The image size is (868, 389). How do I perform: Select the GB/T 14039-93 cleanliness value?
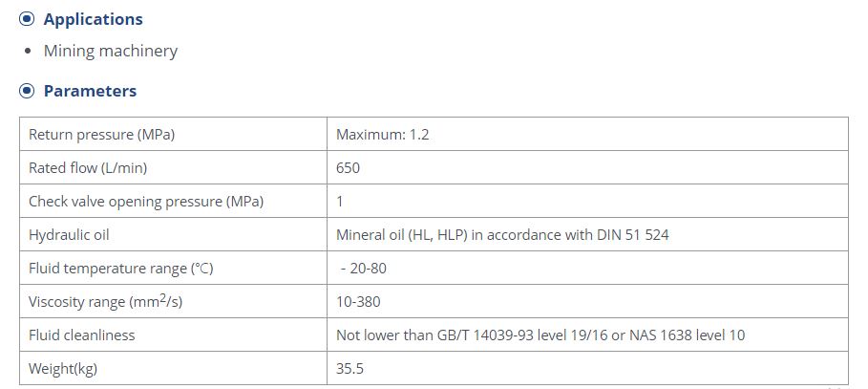pyautogui.click(x=540, y=335)
